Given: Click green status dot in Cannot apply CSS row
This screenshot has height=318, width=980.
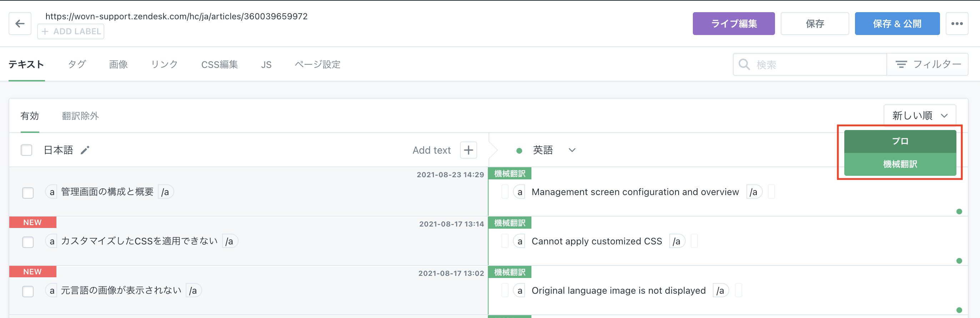Looking at the screenshot, I should click(x=959, y=261).
